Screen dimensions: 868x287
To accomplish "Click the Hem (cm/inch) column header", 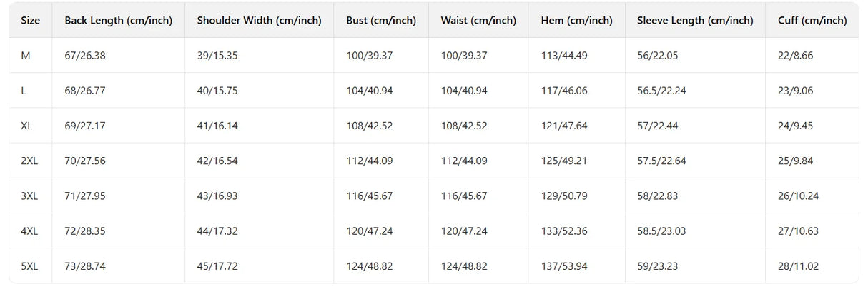I will tap(576, 21).
